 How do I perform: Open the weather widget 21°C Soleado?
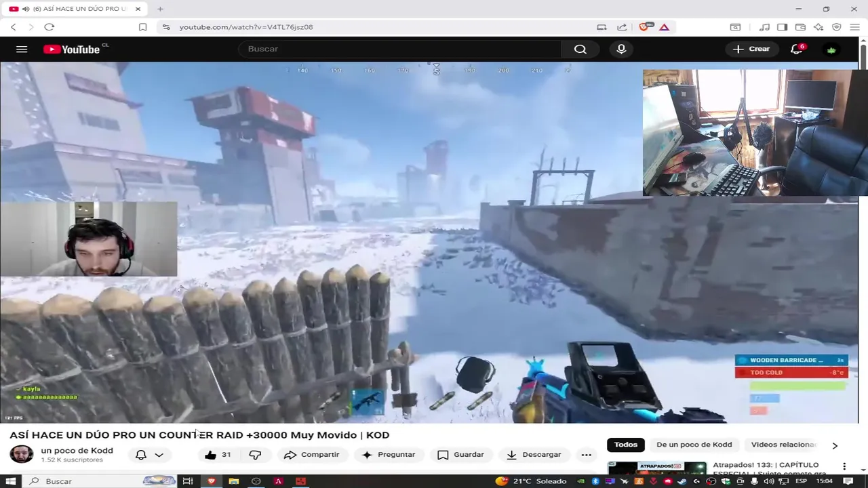532,481
